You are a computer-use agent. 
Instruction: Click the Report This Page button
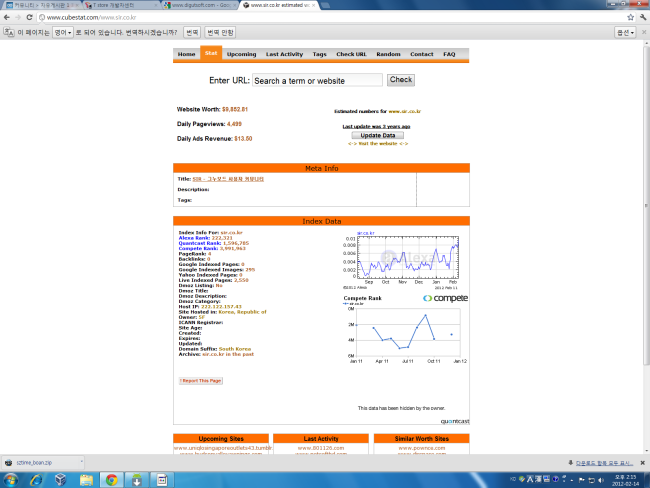point(201,381)
